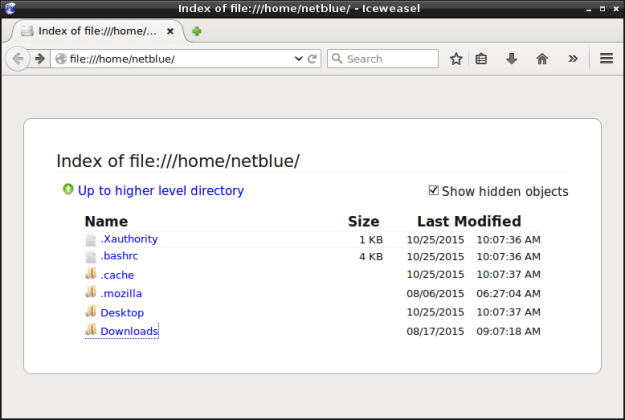Open the .Xauthority file link

point(129,239)
